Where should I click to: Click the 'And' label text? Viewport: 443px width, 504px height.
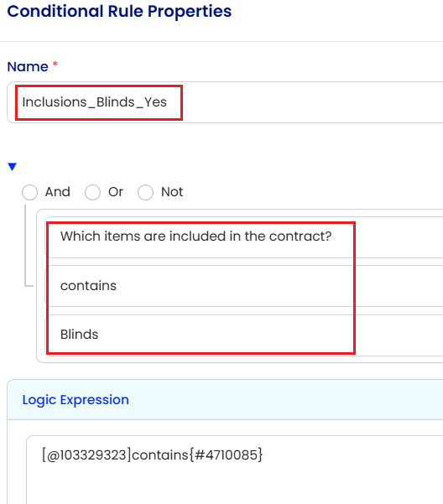(58, 192)
